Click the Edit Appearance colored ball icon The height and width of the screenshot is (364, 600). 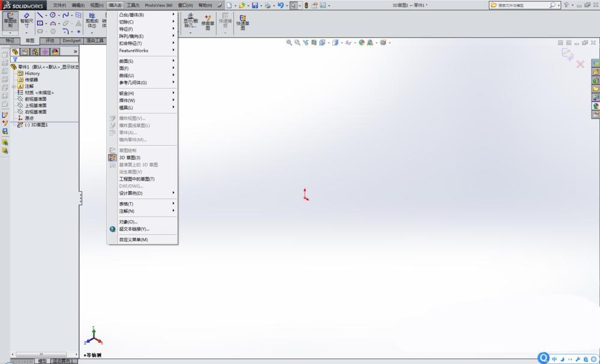click(x=362, y=43)
